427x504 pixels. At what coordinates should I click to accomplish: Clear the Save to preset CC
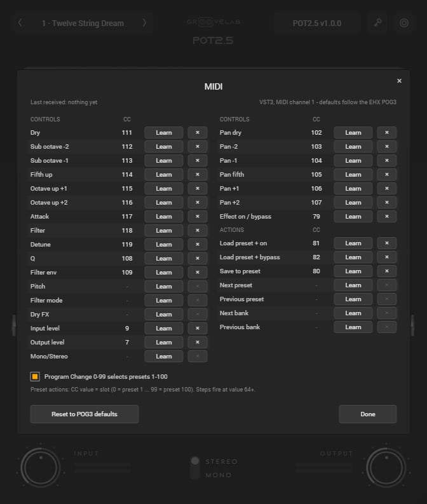coord(387,271)
